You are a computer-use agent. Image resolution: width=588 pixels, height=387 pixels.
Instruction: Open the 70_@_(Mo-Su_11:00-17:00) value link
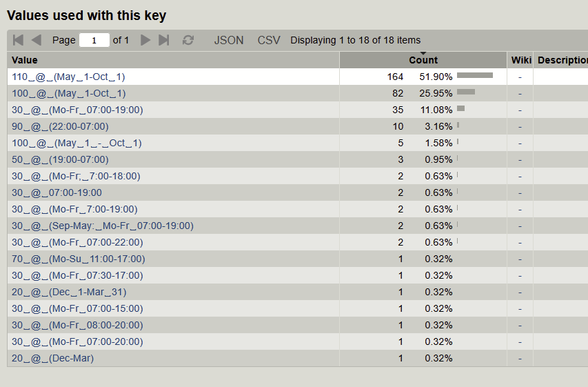pos(79,259)
